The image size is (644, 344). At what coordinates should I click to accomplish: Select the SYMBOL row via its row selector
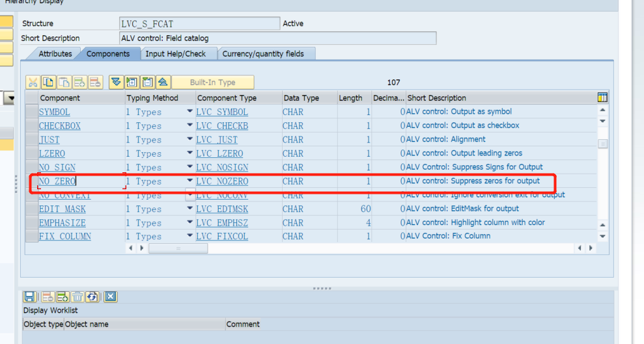click(32, 112)
